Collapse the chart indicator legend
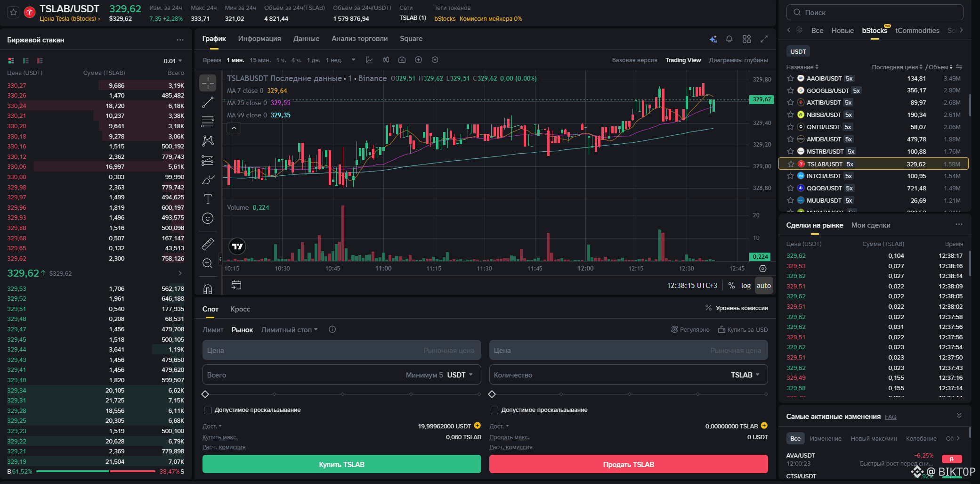The image size is (980, 484). click(234, 128)
